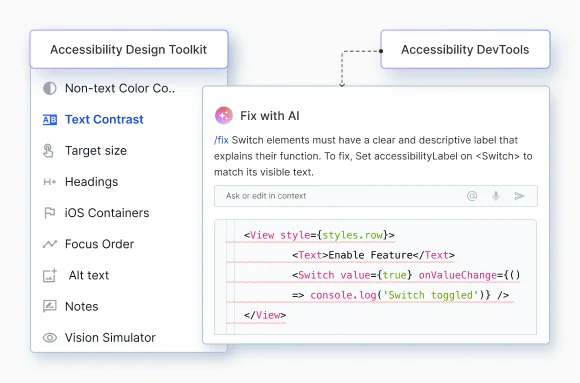Click the /fix command link
The image size is (580, 383).
point(221,140)
